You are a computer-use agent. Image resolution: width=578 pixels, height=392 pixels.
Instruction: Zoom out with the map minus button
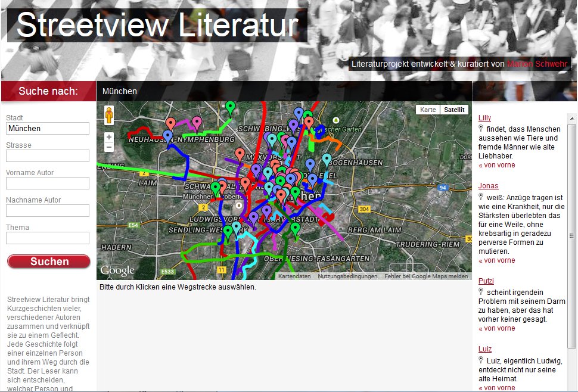[108, 147]
